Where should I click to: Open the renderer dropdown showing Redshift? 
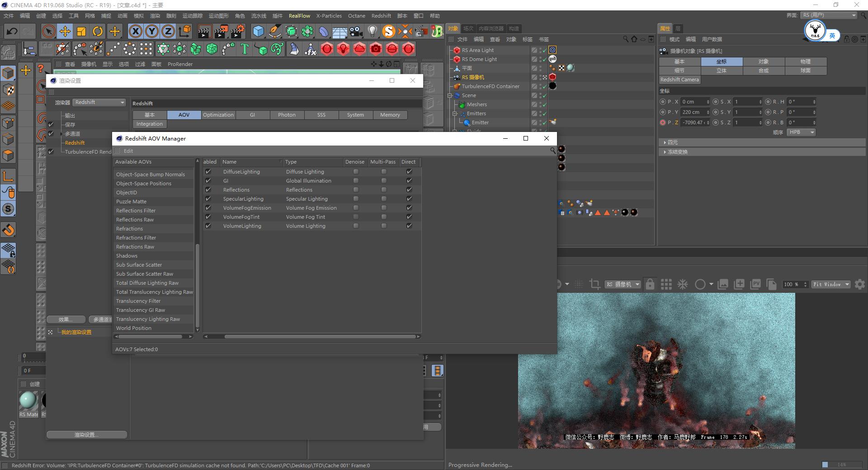(x=99, y=103)
